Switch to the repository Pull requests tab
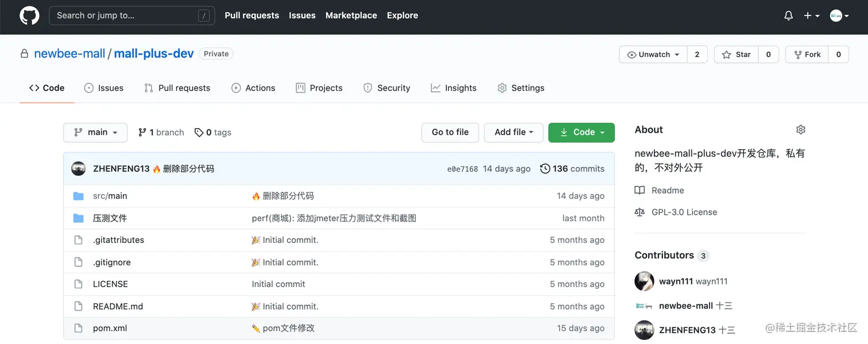The image size is (868, 344). tap(177, 88)
